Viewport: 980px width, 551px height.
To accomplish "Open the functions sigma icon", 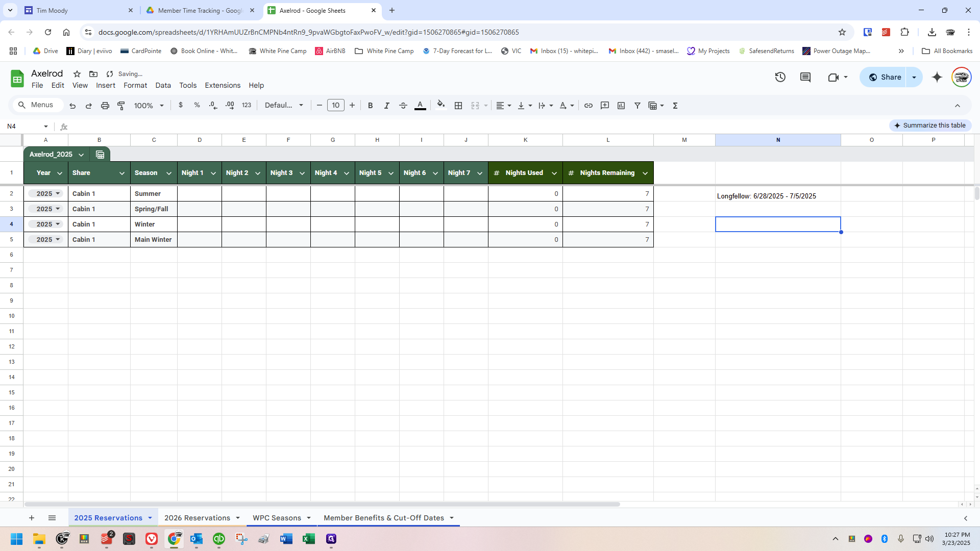I will click(675, 106).
